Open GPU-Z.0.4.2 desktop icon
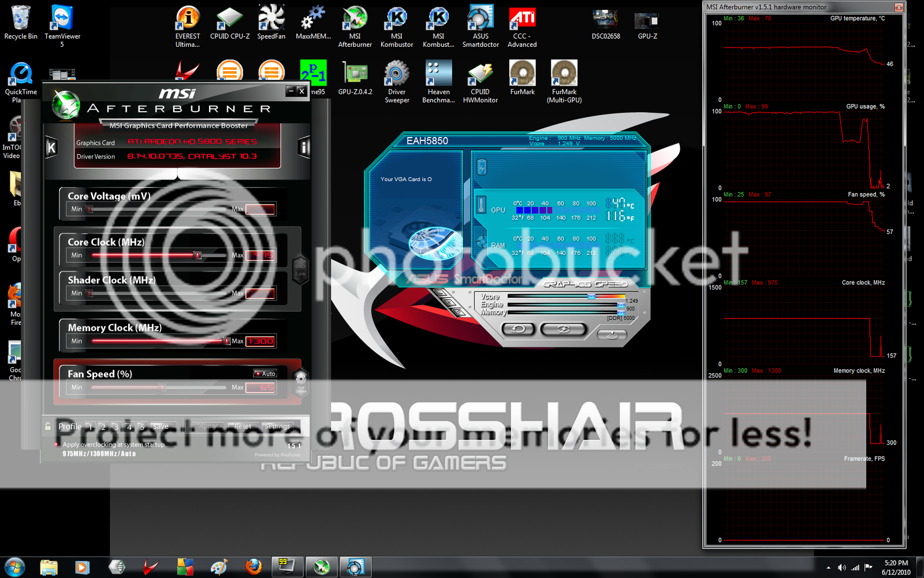Screen dimensions: 924x578 [x=355, y=78]
